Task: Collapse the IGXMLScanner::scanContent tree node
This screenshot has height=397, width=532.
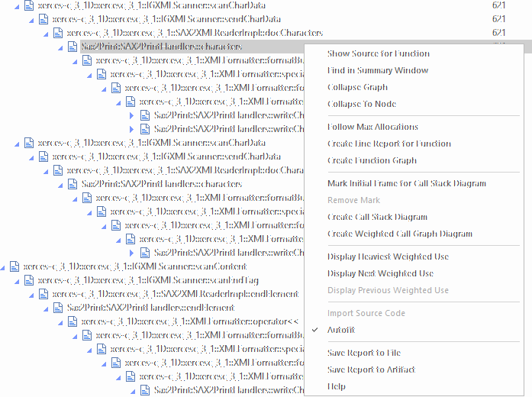Action: coord(4,266)
